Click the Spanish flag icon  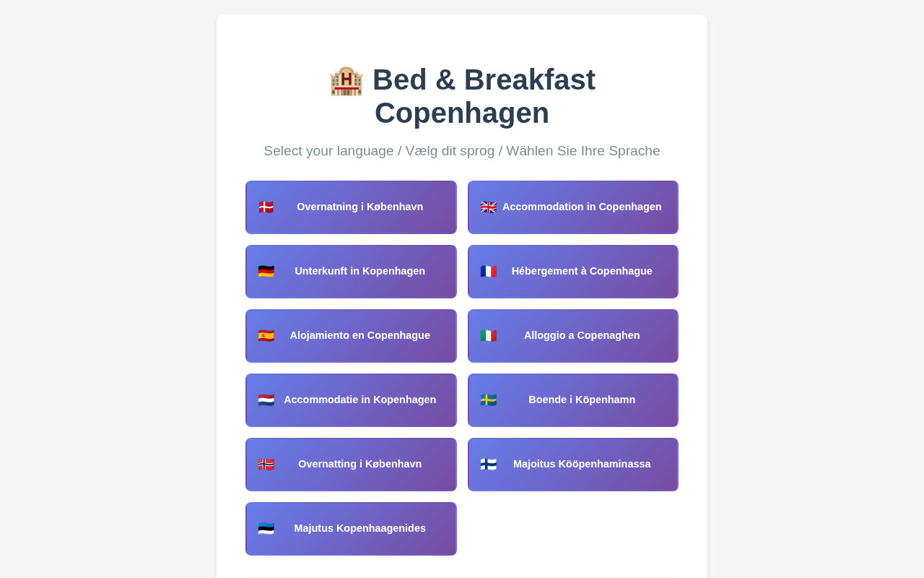pyautogui.click(x=266, y=336)
